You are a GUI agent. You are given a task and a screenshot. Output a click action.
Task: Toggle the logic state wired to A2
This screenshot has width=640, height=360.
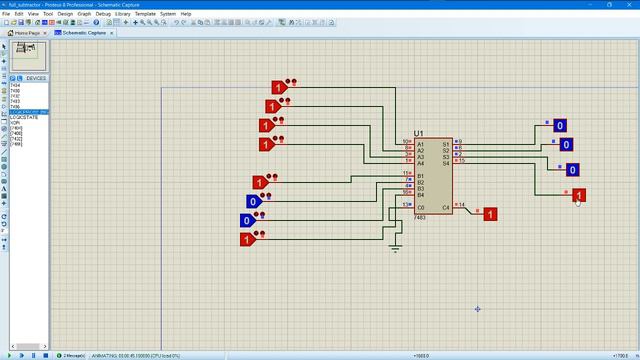pos(273,107)
